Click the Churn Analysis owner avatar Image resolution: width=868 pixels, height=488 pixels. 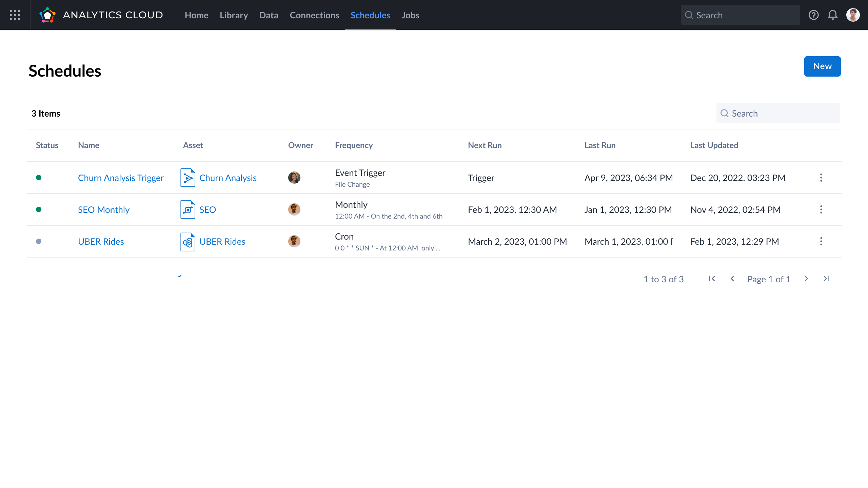pyautogui.click(x=294, y=178)
